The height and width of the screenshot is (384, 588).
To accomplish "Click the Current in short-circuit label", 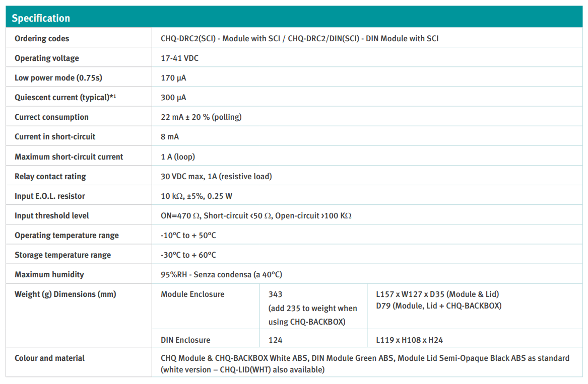I will tap(55, 137).
